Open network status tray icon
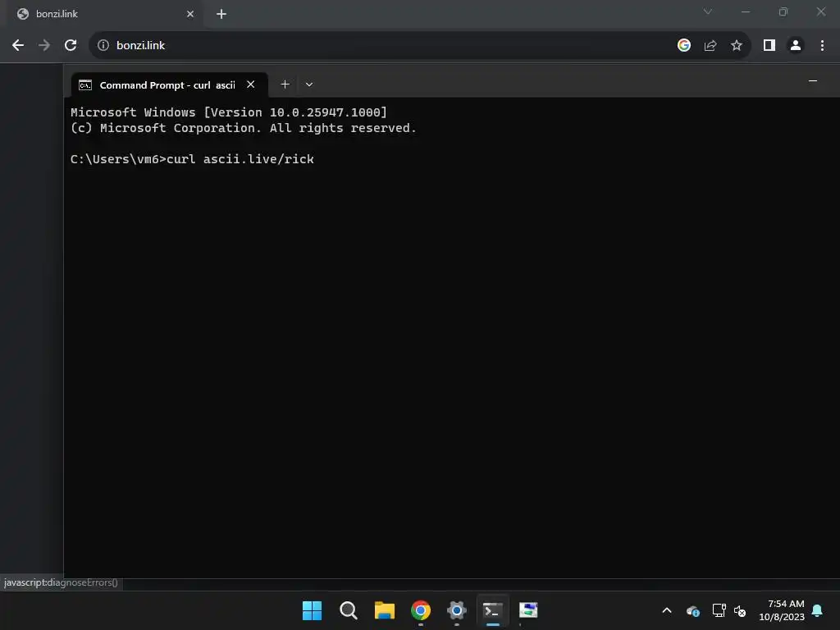 point(719,610)
